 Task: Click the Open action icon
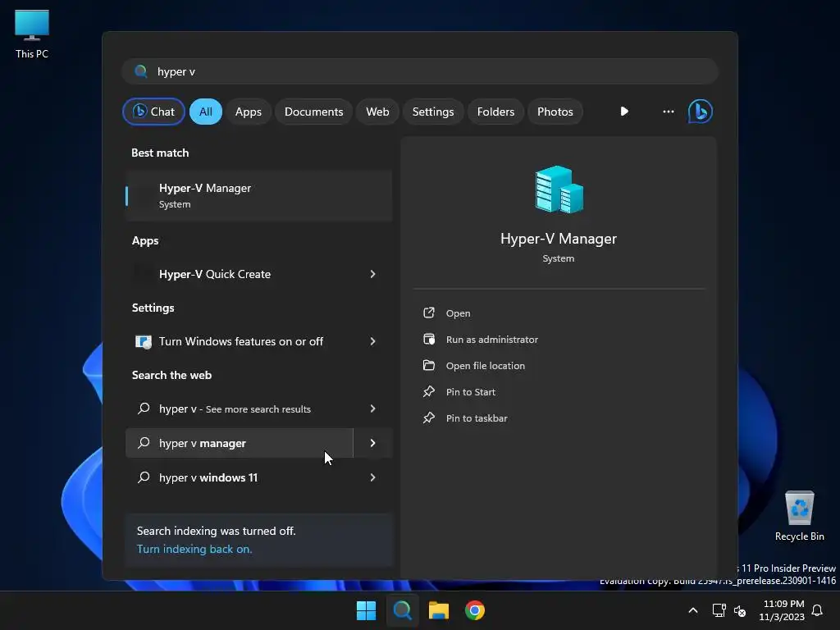[428, 313]
